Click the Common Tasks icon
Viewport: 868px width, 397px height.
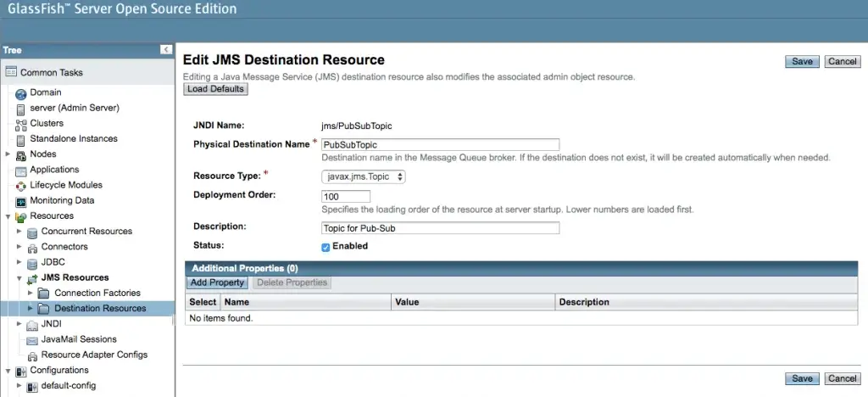[x=11, y=73]
